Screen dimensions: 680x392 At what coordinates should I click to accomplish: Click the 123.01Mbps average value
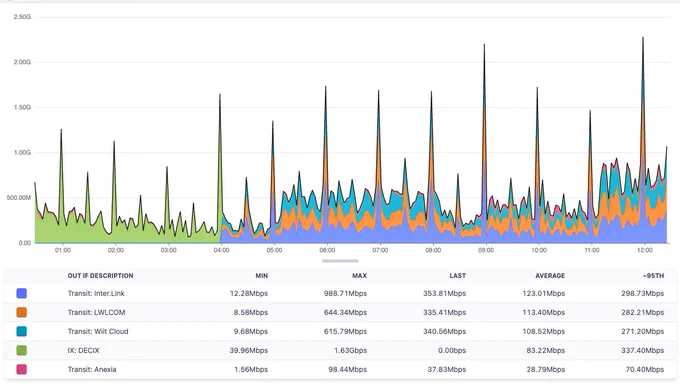tap(543, 294)
